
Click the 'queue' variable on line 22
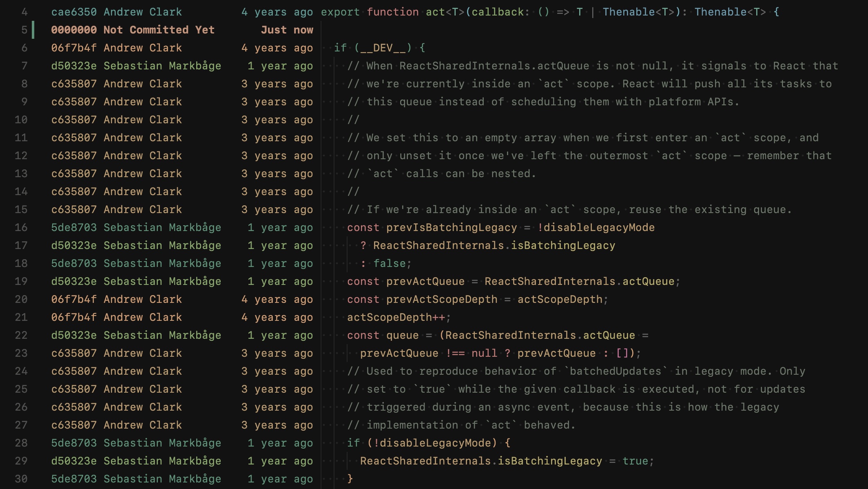coord(403,335)
